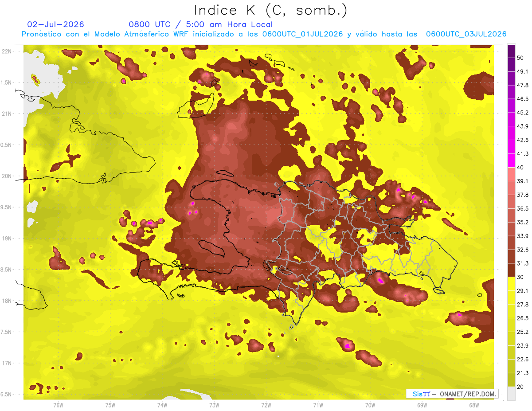
Task: Click the "75W" longitude label
Action: [110, 405]
